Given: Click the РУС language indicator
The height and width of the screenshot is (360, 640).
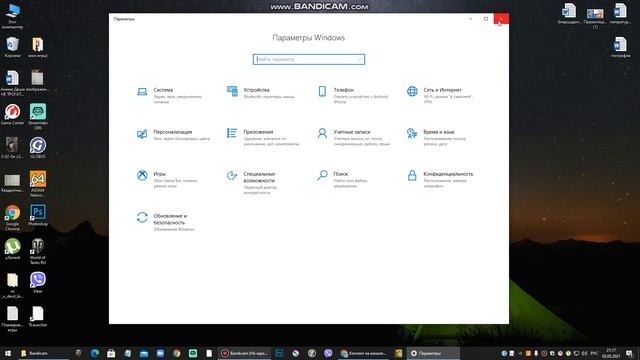Looking at the screenshot, I should 594,353.
